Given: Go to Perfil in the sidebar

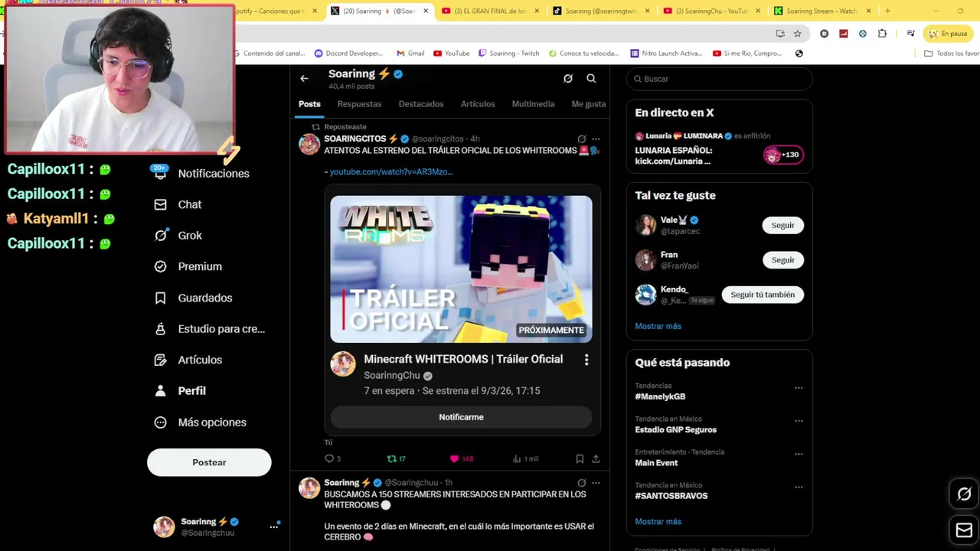Looking at the screenshot, I should point(180,391).
